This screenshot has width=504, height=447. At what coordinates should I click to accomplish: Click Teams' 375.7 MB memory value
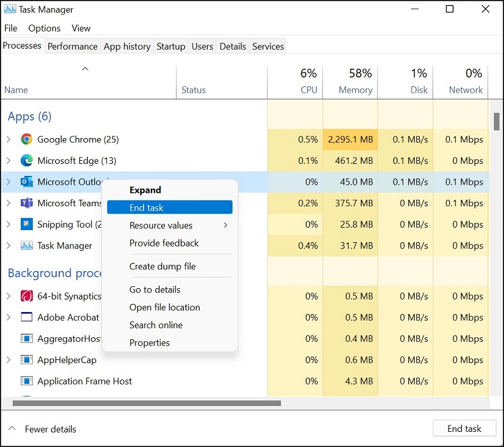(x=354, y=203)
